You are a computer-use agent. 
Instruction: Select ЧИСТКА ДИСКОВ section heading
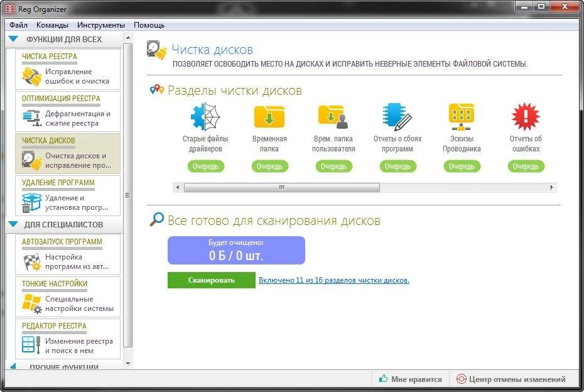48,141
